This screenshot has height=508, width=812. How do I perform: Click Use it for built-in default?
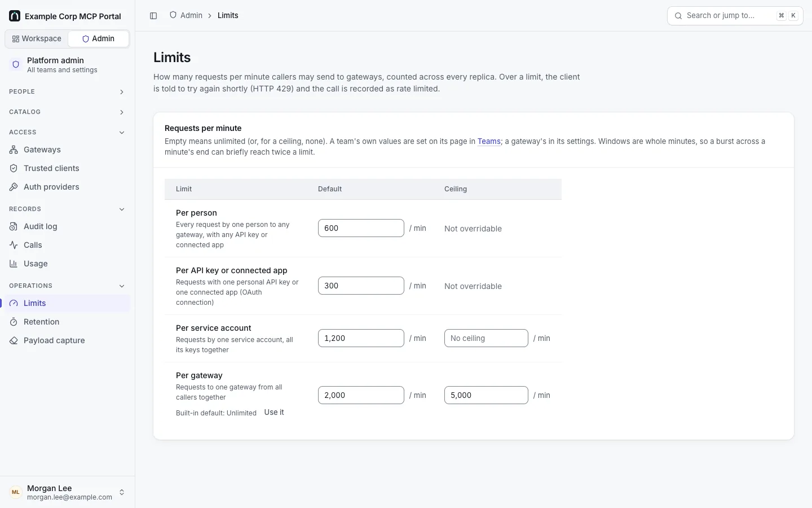point(274,413)
